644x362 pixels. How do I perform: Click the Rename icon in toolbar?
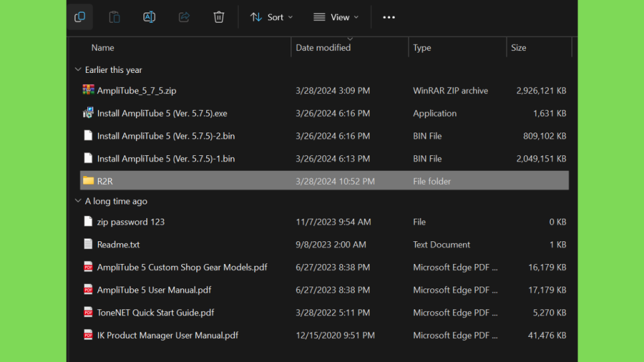[149, 17]
